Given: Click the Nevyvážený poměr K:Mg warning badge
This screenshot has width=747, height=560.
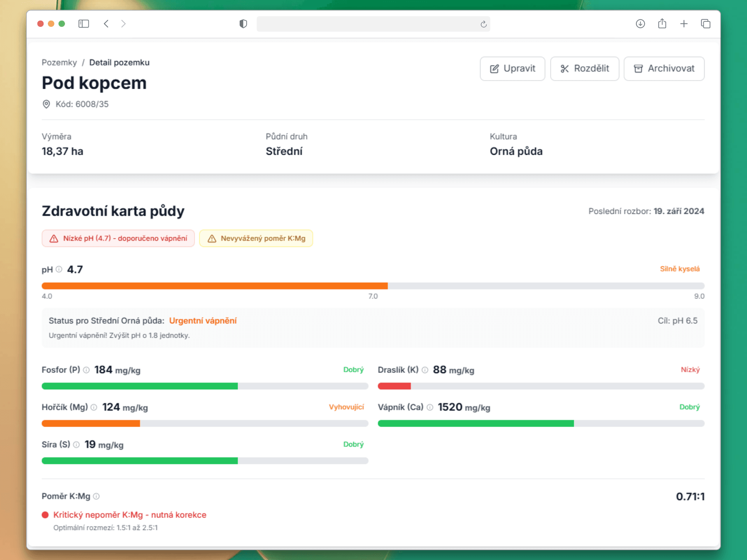Looking at the screenshot, I should [x=256, y=238].
